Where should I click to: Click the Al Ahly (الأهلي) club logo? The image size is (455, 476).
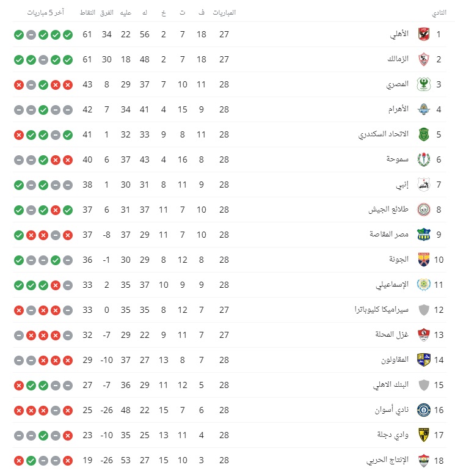point(423,34)
